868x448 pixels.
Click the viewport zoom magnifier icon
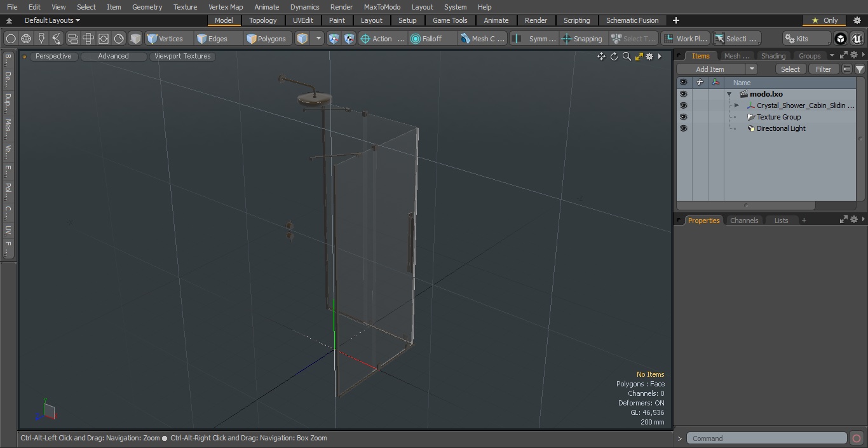[627, 57]
